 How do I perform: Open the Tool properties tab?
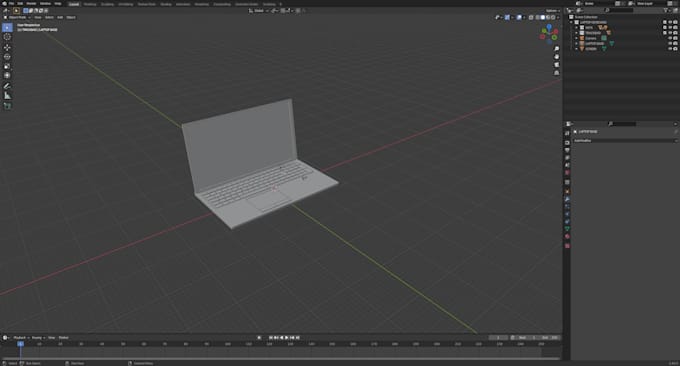pyautogui.click(x=567, y=134)
